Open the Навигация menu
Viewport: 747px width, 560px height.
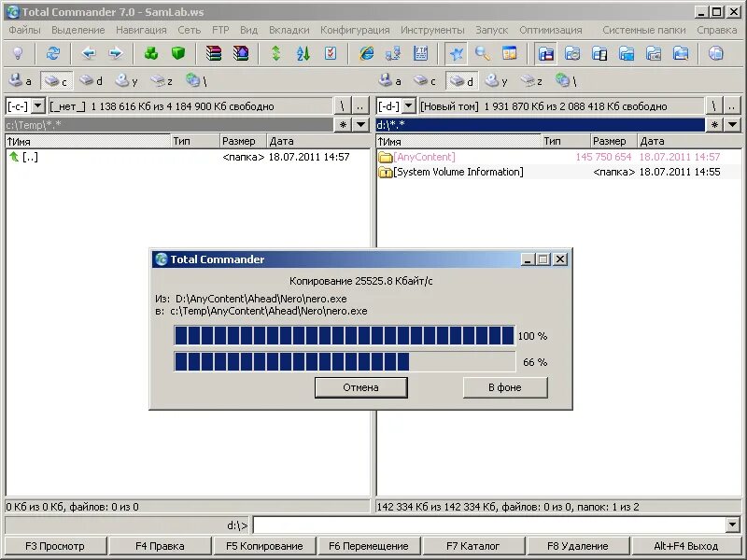(141, 30)
